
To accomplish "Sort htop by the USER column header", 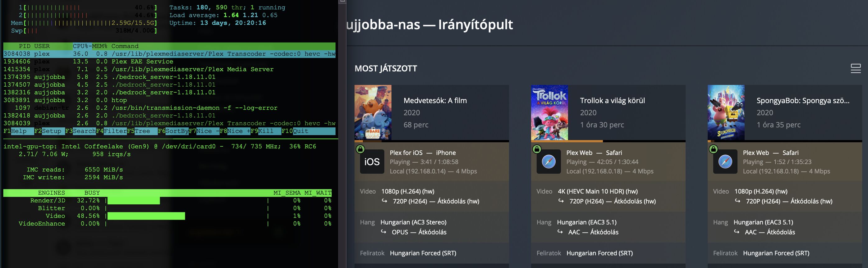I will click(x=42, y=46).
